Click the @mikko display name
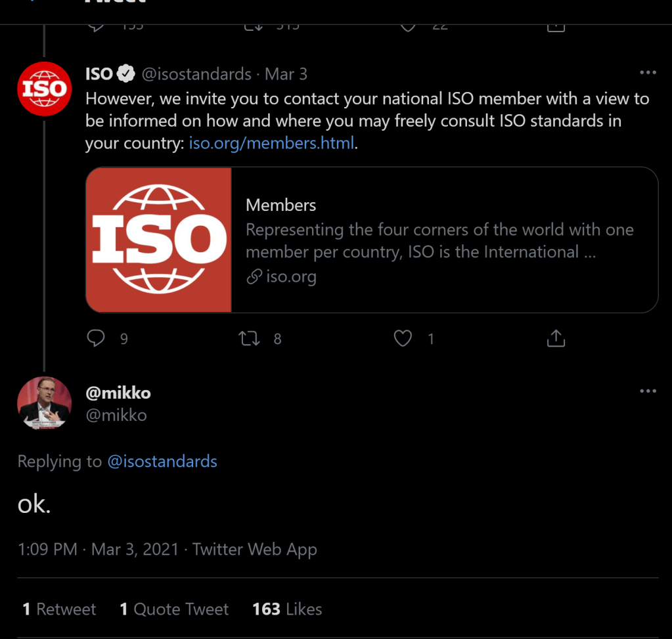The width and height of the screenshot is (672, 639). [x=118, y=393]
